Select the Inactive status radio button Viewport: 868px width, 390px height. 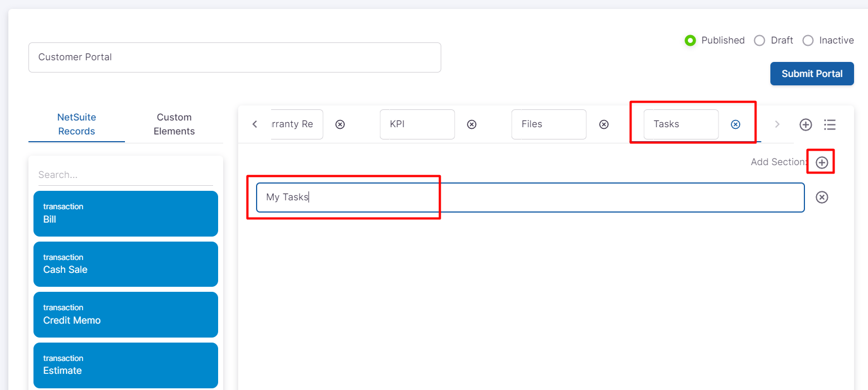[x=808, y=41]
